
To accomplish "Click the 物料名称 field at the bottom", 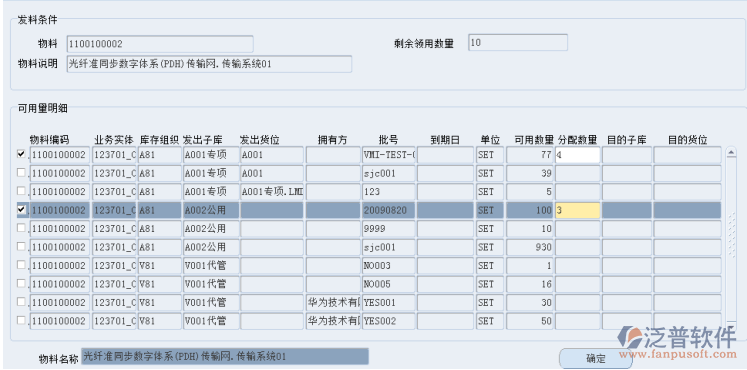I will coord(225,356).
